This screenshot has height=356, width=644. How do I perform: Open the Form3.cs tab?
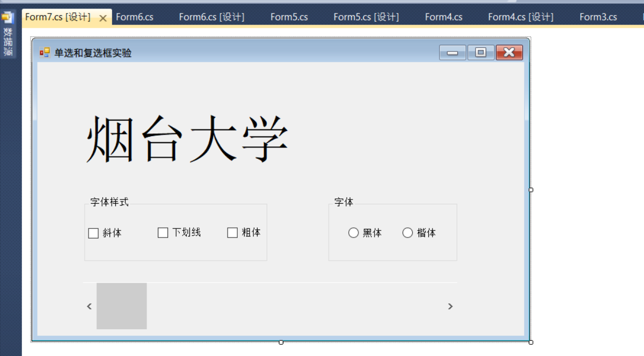pos(597,17)
